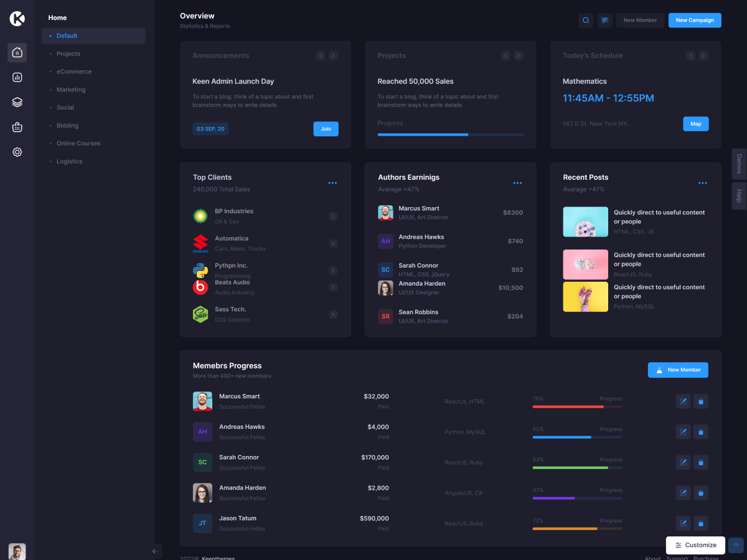Open the chat messages icon in the header
The height and width of the screenshot is (560, 747).
click(604, 21)
